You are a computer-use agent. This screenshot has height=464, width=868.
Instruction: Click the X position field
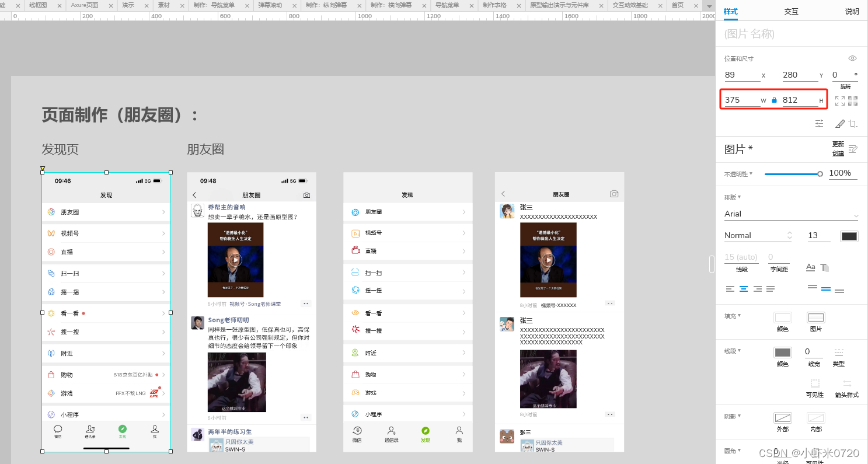coord(741,75)
